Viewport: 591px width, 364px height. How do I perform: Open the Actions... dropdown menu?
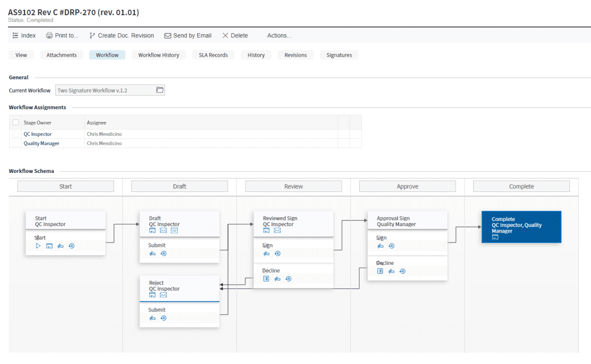tap(279, 36)
